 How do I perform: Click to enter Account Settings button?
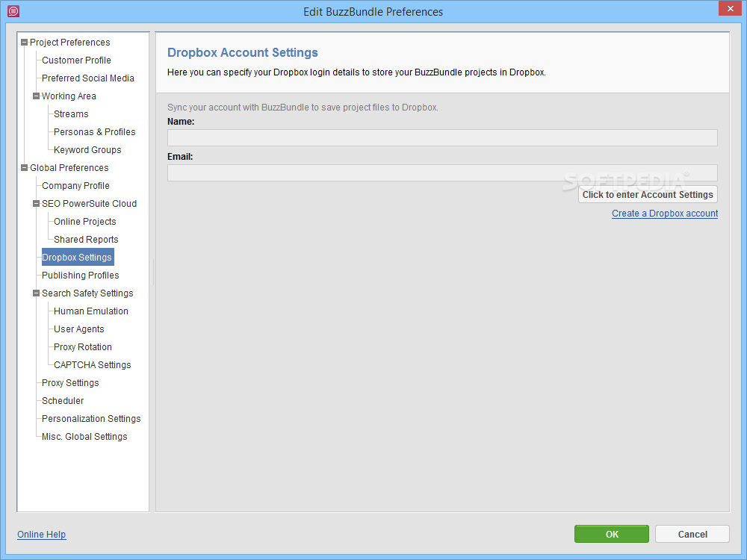[x=648, y=194]
